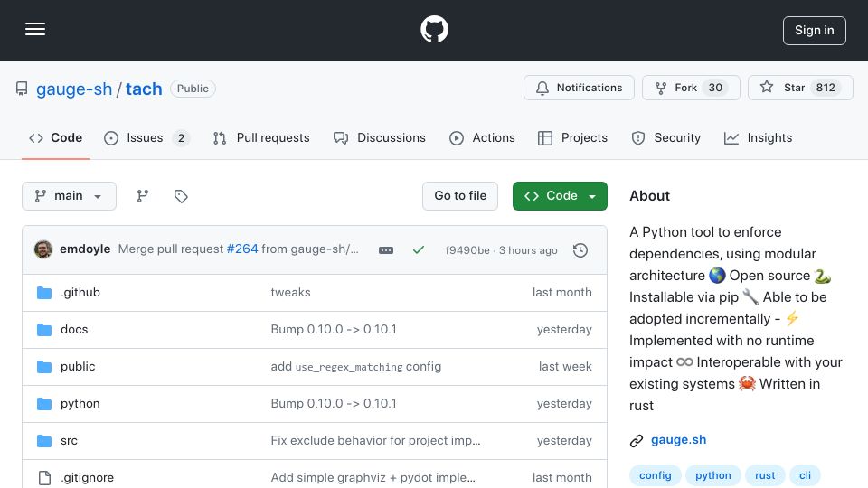Image resolution: width=868 pixels, height=488 pixels.
Task: Select the rust topic tag
Action: 765,475
